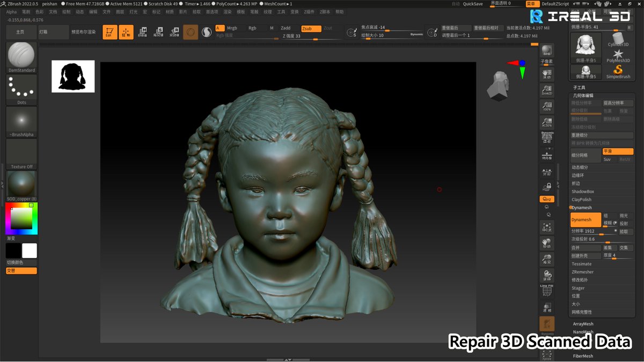Viewport: 644px width, 362px height.
Task: Toggle the Dynamic perspective icon
Action: tap(547, 137)
